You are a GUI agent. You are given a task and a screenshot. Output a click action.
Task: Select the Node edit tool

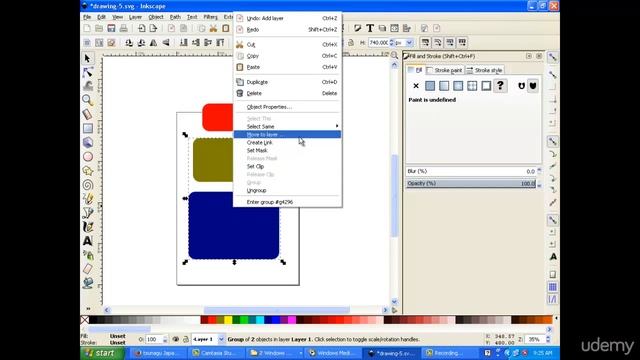(87, 72)
